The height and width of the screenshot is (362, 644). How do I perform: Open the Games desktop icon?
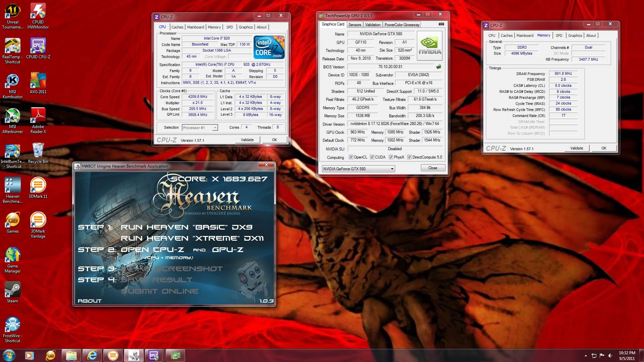pos(13,223)
